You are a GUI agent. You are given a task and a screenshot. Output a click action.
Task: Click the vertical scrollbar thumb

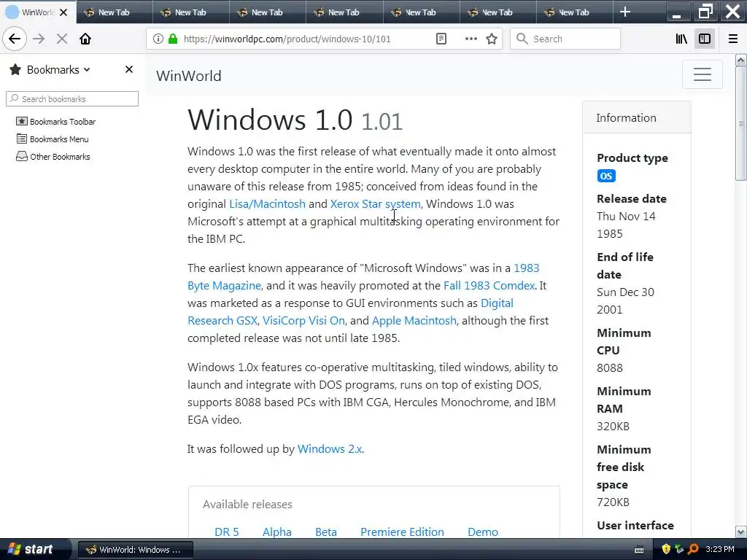pyautogui.click(x=740, y=123)
